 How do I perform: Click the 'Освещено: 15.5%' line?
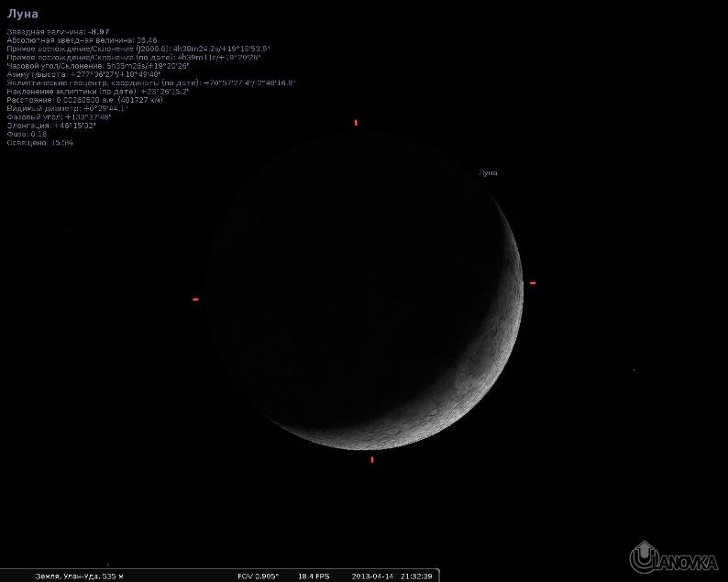coord(40,142)
